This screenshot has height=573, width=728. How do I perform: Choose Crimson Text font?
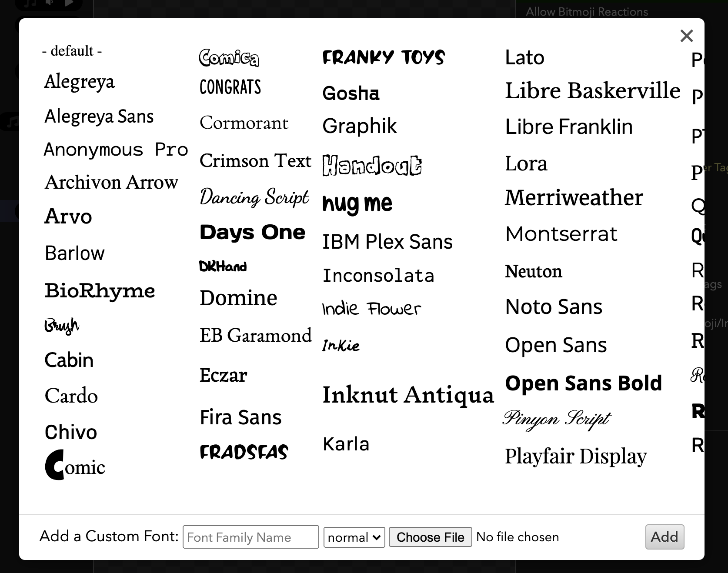coord(255,161)
